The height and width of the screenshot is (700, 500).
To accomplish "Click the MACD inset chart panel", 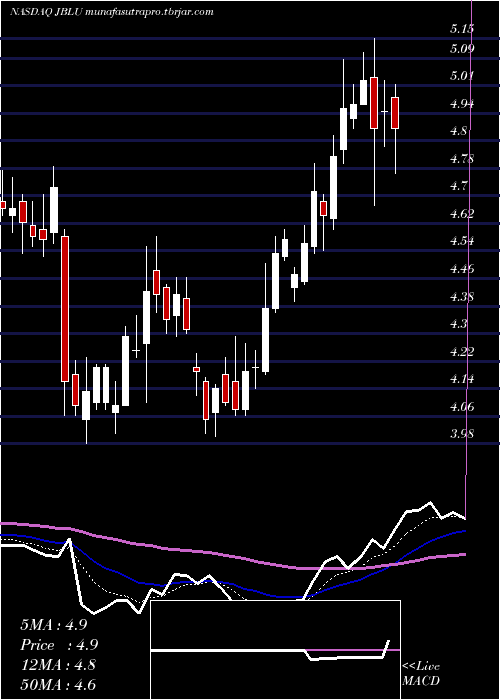I will coord(275,650).
